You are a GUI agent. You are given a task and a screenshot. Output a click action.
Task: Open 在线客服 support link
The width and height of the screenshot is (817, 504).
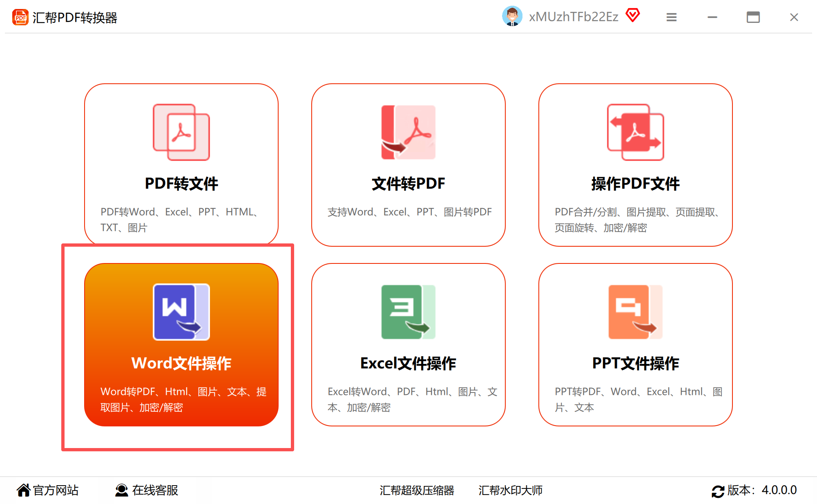tap(147, 490)
